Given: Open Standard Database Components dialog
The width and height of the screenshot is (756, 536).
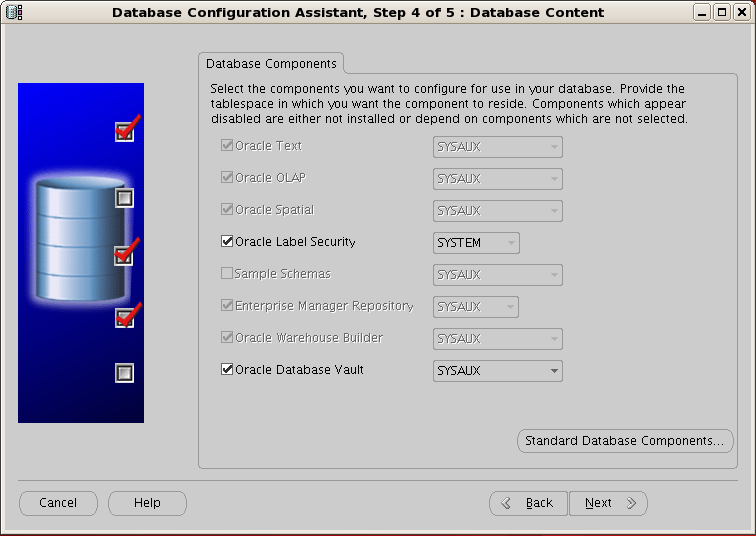Looking at the screenshot, I should click(x=625, y=441).
